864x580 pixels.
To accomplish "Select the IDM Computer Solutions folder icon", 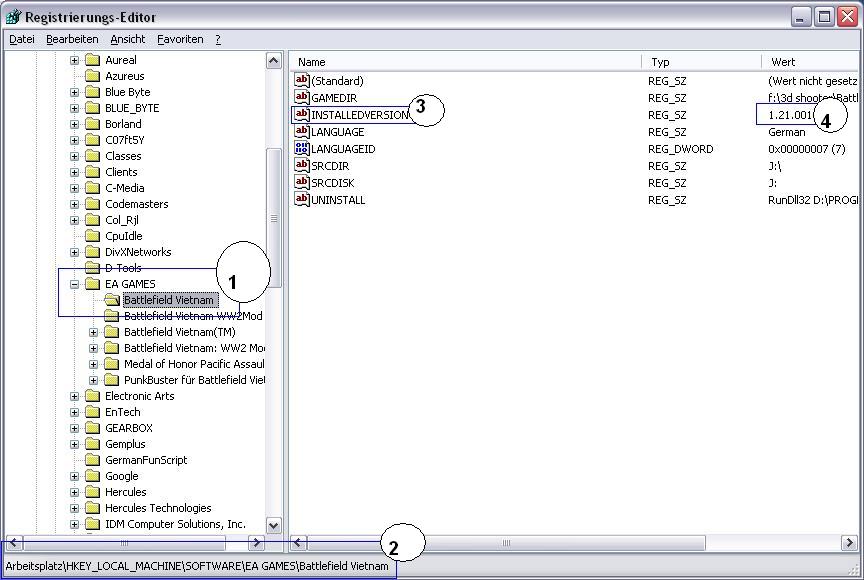I will point(93,523).
